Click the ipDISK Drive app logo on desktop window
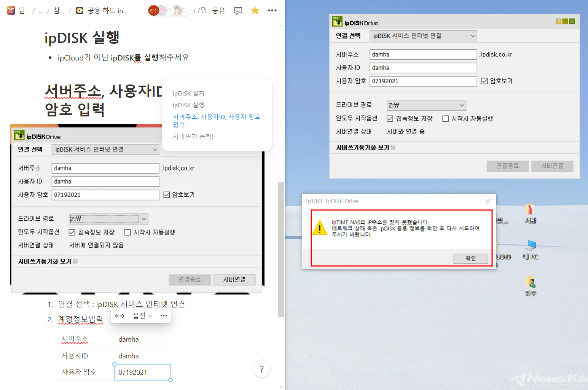 tap(337, 21)
